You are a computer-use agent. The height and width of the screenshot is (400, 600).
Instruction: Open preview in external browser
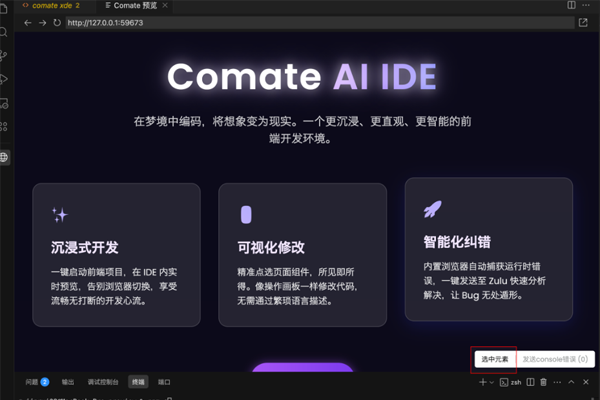[583, 23]
